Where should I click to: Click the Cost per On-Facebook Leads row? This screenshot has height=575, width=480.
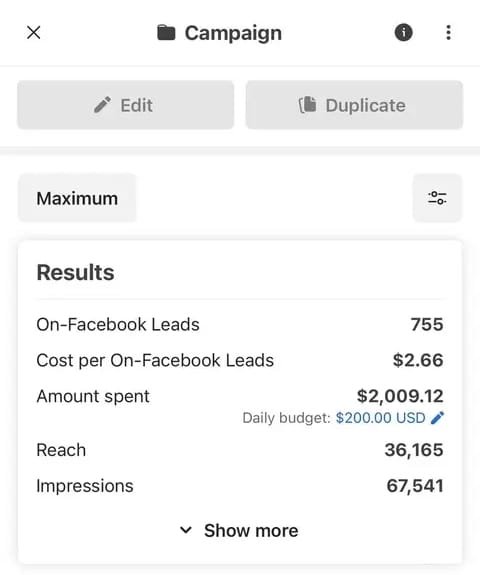(240, 360)
